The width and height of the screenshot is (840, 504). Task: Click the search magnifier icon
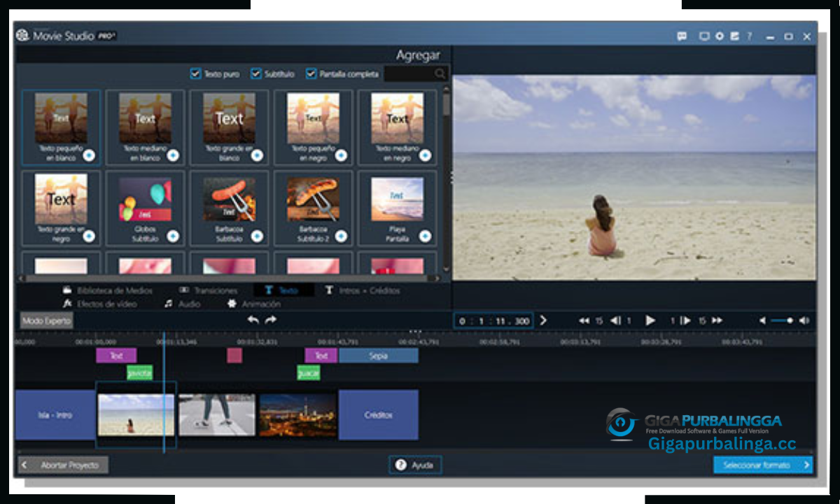(x=440, y=73)
